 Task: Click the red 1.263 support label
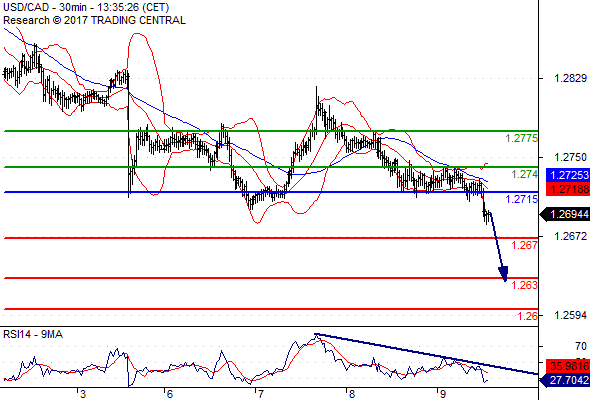pyautogui.click(x=525, y=285)
